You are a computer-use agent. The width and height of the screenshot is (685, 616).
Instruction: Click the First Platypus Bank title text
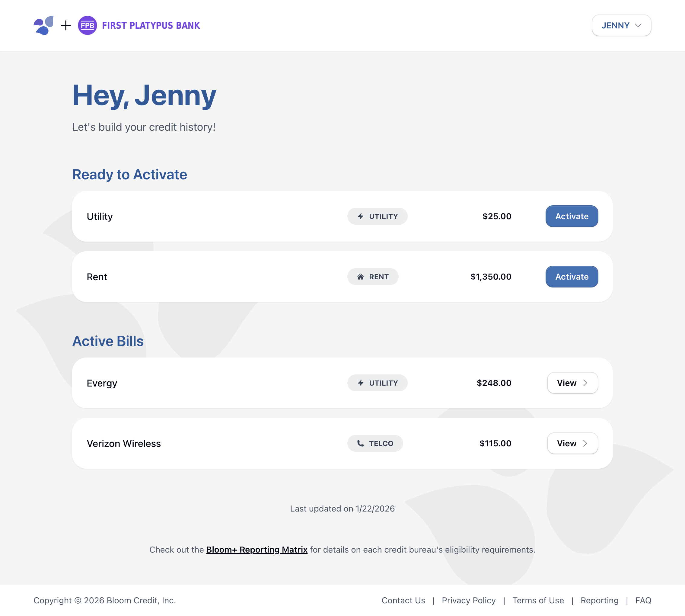click(151, 25)
